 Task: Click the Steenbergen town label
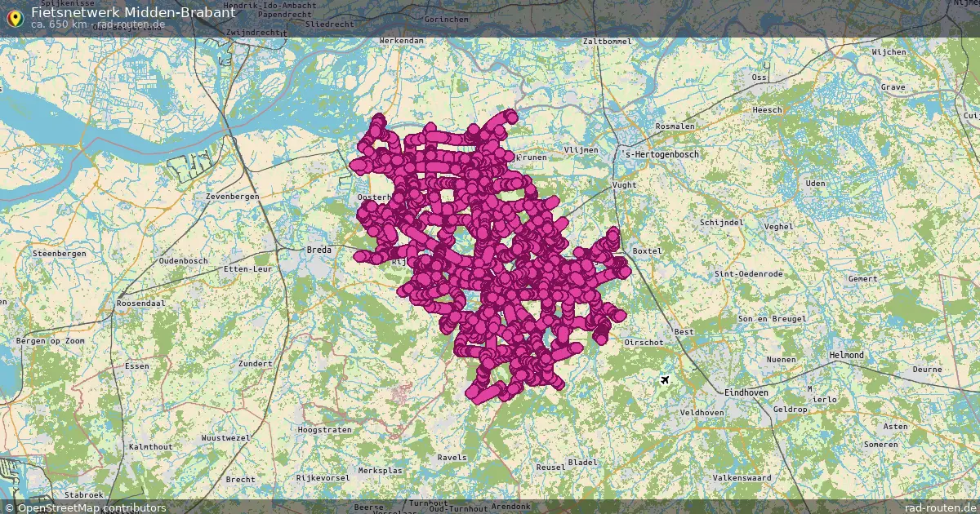tap(59, 254)
